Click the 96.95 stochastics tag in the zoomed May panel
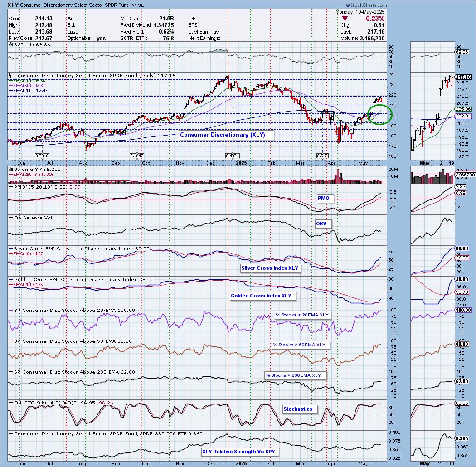The image size is (476, 467). [462, 404]
